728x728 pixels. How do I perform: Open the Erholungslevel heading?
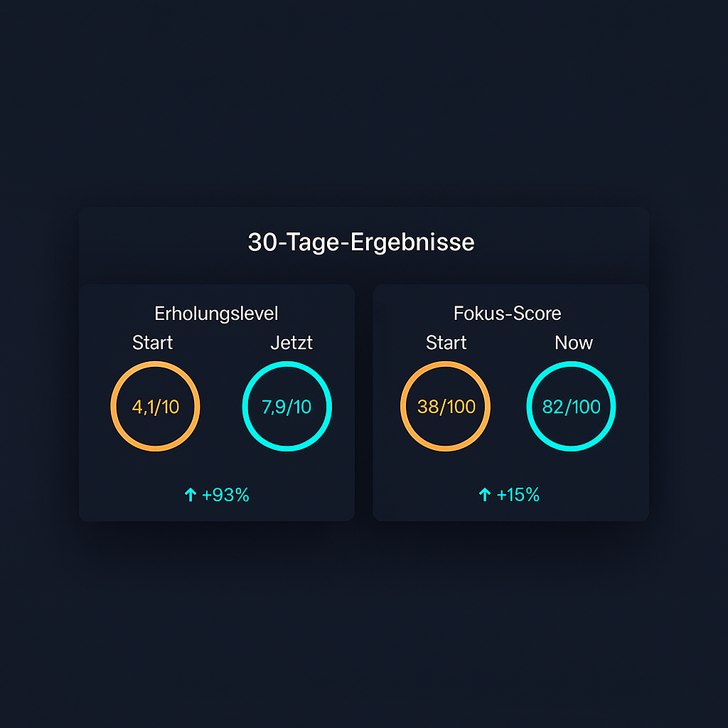[216, 314]
